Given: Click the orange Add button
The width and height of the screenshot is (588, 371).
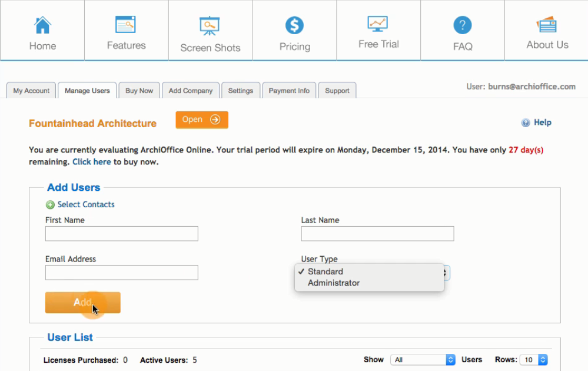Looking at the screenshot, I should (x=83, y=302).
